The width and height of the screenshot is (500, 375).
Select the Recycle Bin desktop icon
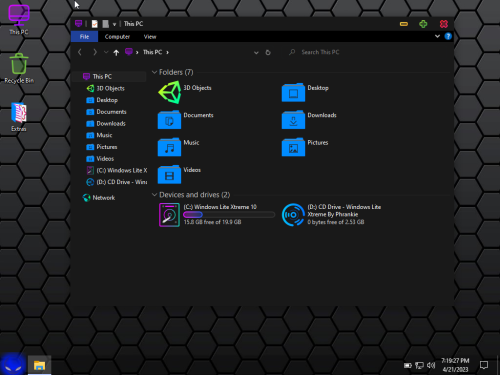(19, 68)
